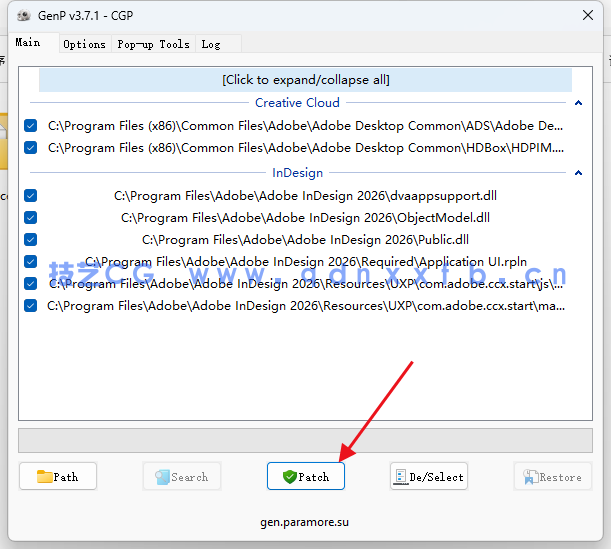Click the green shield Patch icon
This screenshot has width=611, height=549.
(290, 477)
